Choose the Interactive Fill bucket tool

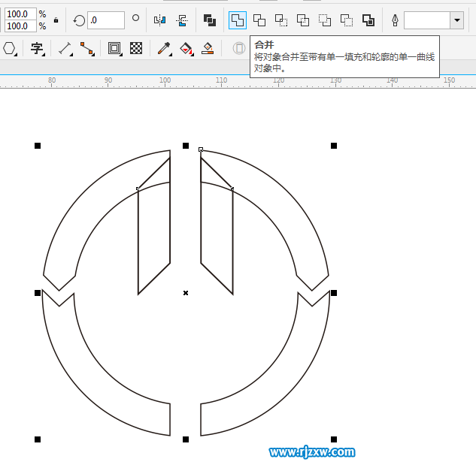click(186, 49)
